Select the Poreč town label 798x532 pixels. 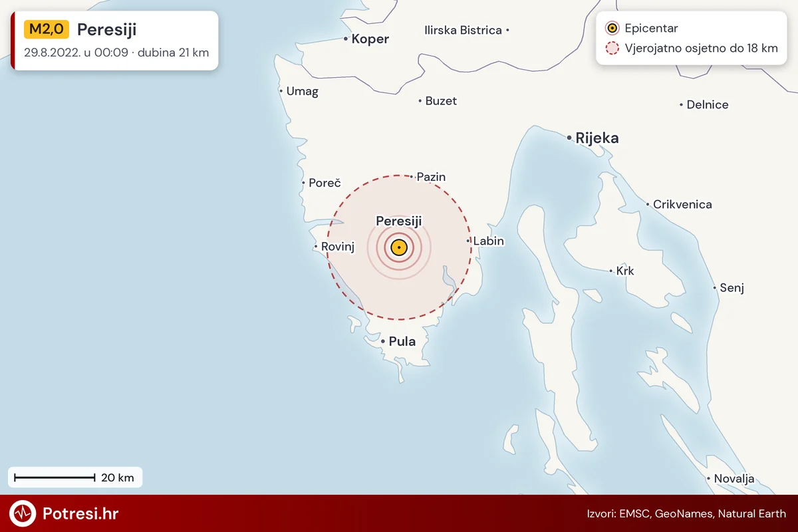(x=325, y=183)
